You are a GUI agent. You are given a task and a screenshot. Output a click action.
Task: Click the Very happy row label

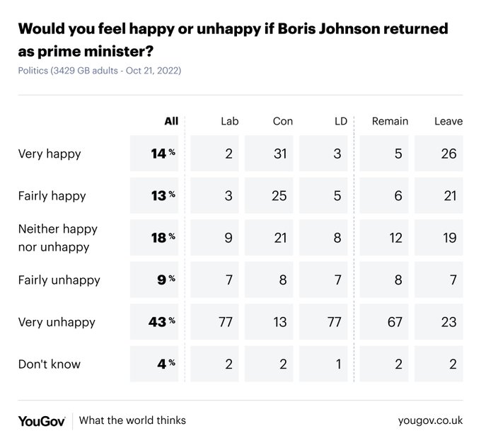[50, 154]
